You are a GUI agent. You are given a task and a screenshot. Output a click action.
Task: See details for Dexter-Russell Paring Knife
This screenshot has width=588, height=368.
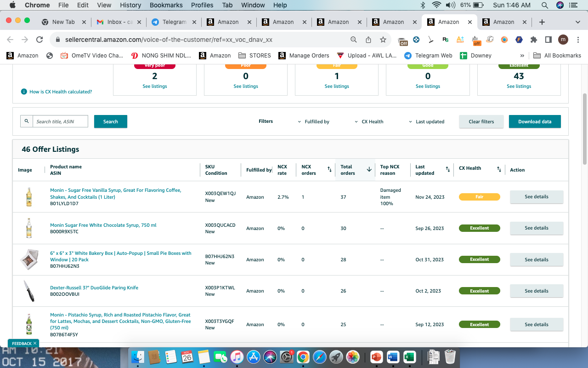tap(537, 291)
